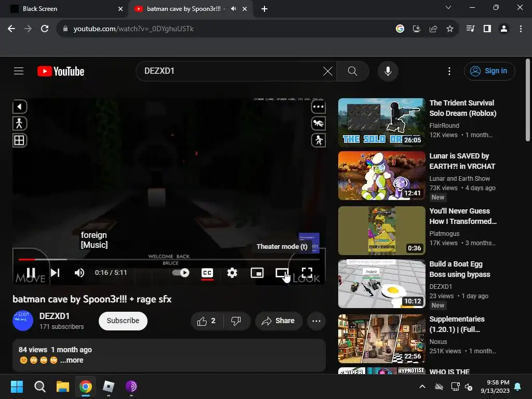Open Supplementaries (1.20.1) video thumbnail
The width and height of the screenshot is (532, 399).
[382, 339]
